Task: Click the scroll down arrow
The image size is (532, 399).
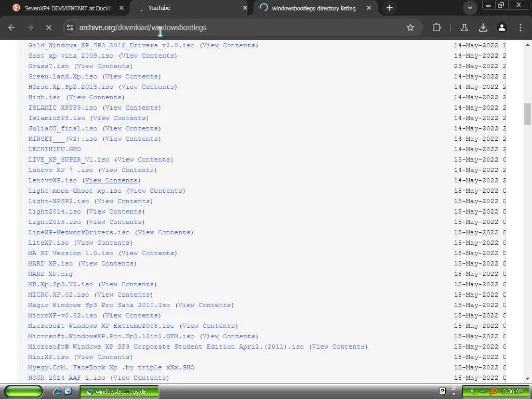Action: (528, 378)
